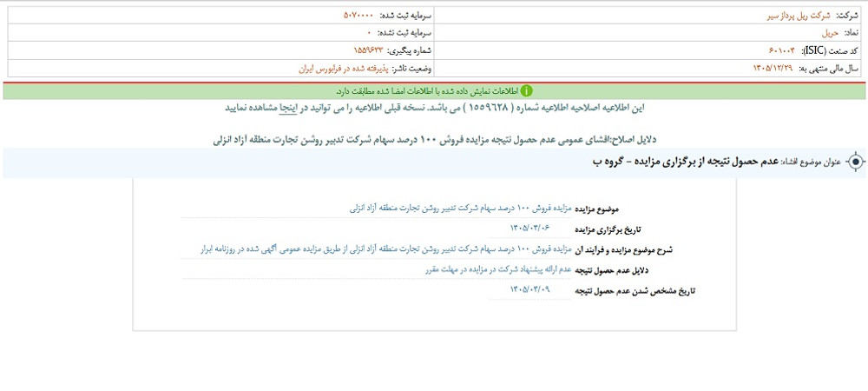Select amended notice number '1559628'
Viewport: 868px width, 391px height.
[487, 108]
